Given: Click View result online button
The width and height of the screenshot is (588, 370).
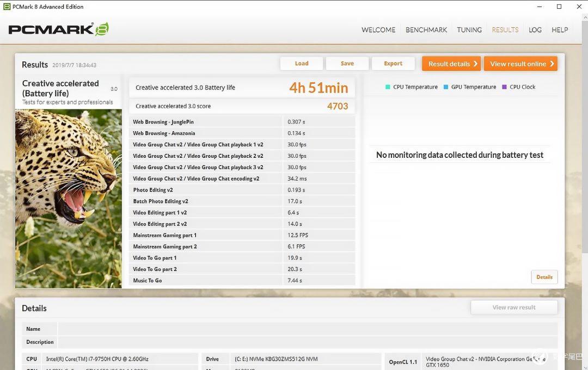Looking at the screenshot, I should (520, 64).
